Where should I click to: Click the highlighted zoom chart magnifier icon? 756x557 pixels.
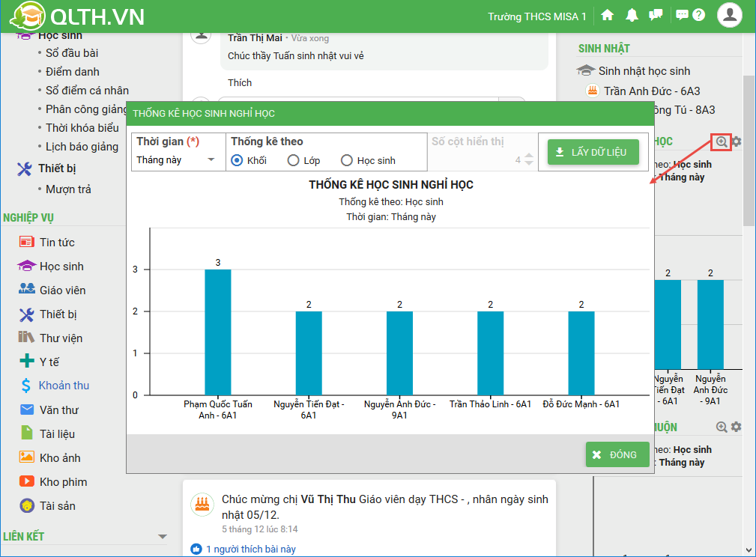(722, 141)
